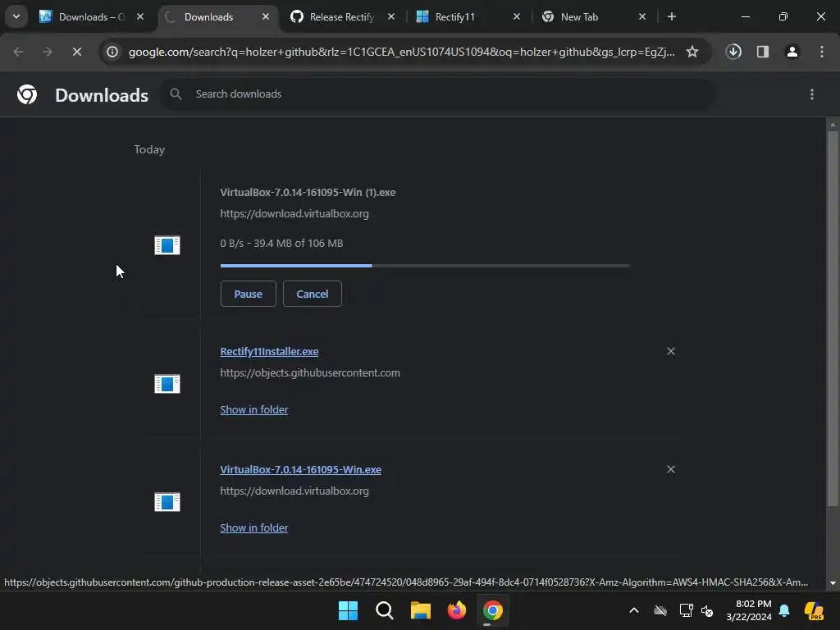Open a new browser tab
This screenshot has height=630, width=840.
672,16
